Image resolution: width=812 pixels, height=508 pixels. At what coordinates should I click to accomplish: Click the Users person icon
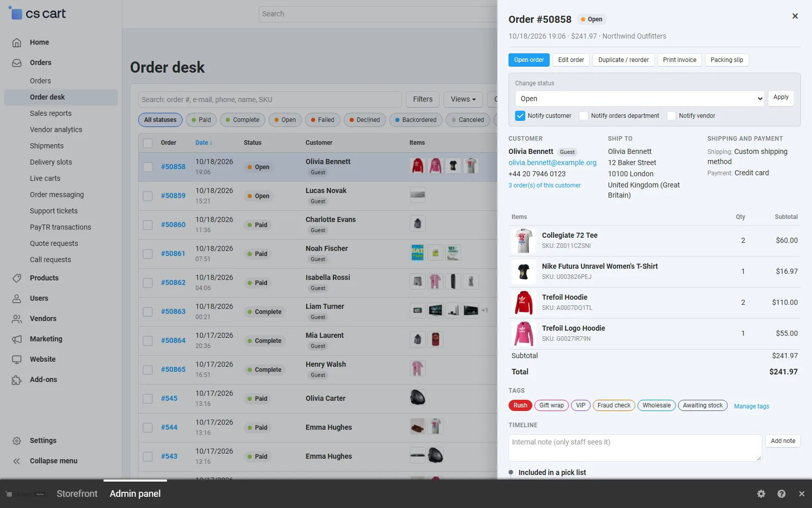[17, 298]
